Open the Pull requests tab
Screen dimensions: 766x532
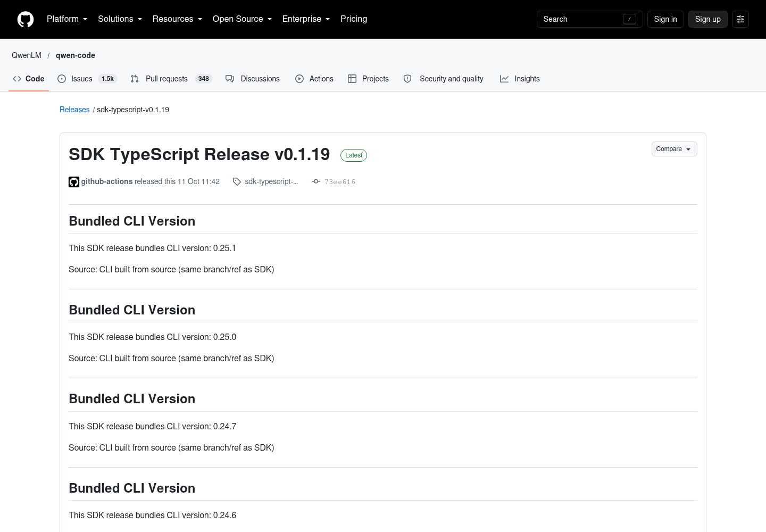171,79
